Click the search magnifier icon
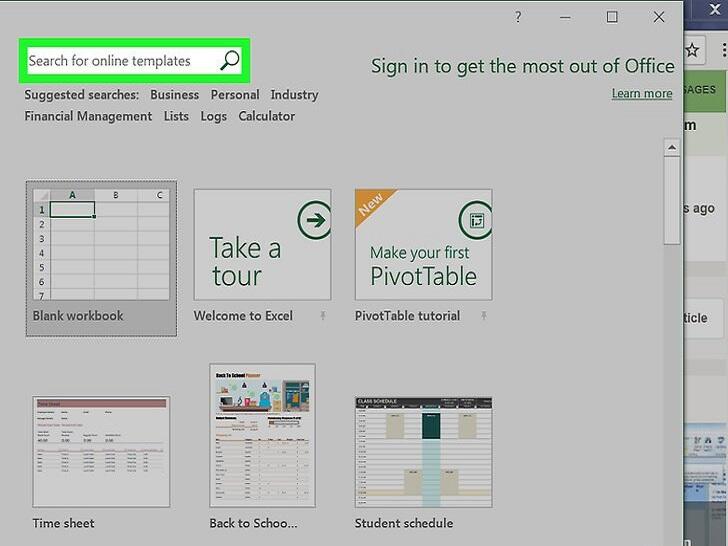 [x=229, y=60]
